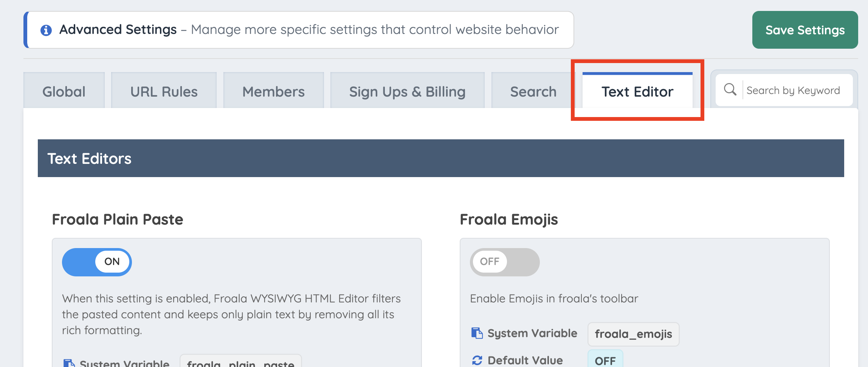The width and height of the screenshot is (868, 367).
Task: Go to Sign Ups & Billing tab
Action: (x=407, y=91)
